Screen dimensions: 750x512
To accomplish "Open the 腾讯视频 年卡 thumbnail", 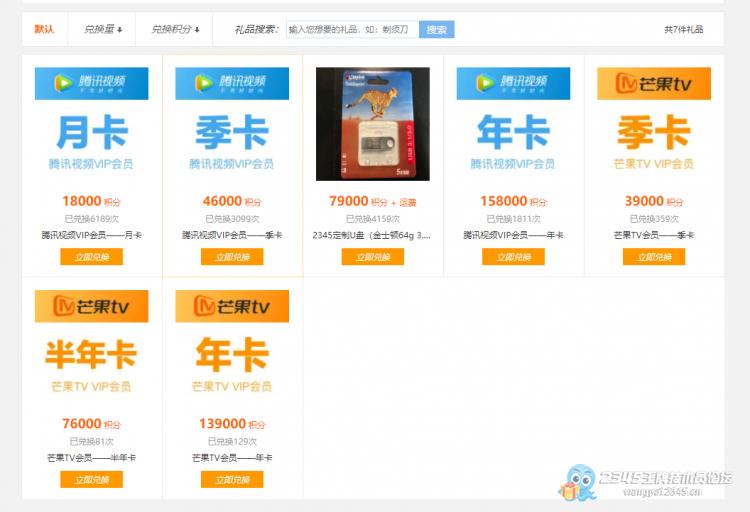I will coord(513,124).
